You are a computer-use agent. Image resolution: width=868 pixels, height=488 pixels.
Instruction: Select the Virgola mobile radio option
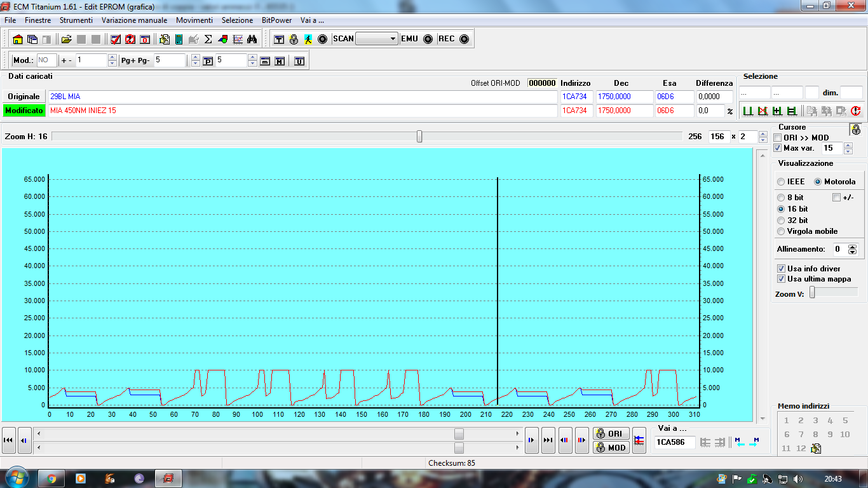tap(781, 231)
